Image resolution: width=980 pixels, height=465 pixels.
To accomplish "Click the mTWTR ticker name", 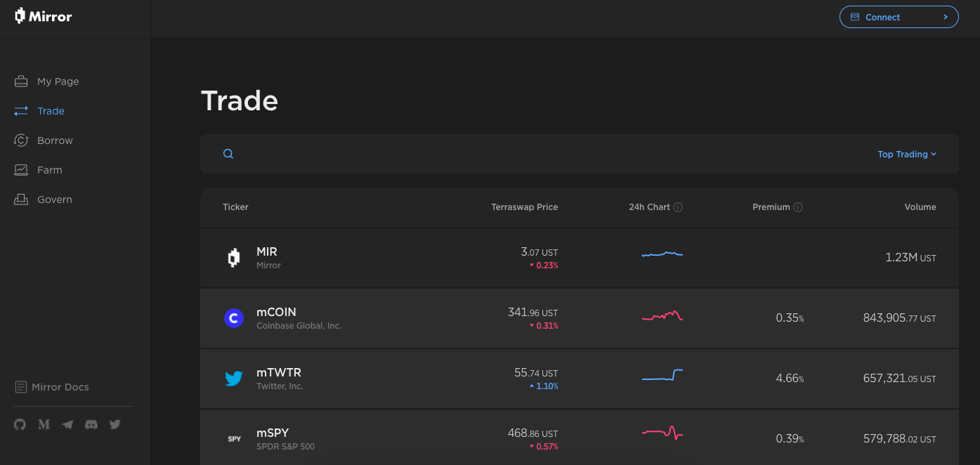I will tap(279, 372).
